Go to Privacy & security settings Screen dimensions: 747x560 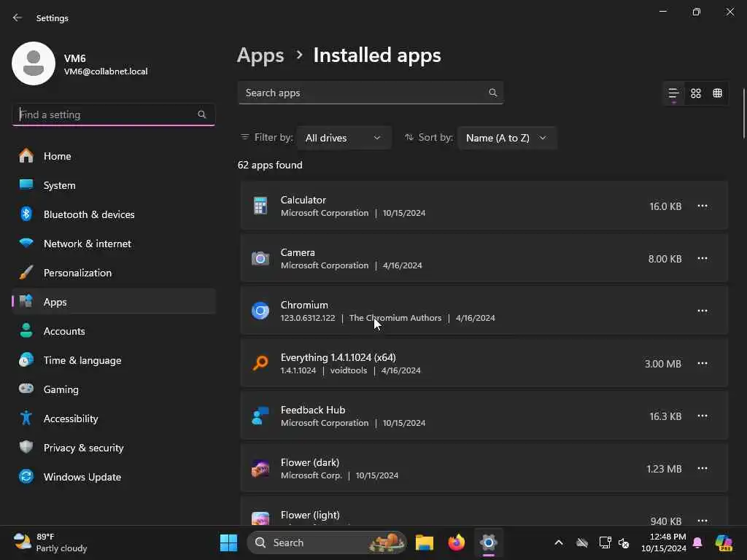click(x=83, y=448)
